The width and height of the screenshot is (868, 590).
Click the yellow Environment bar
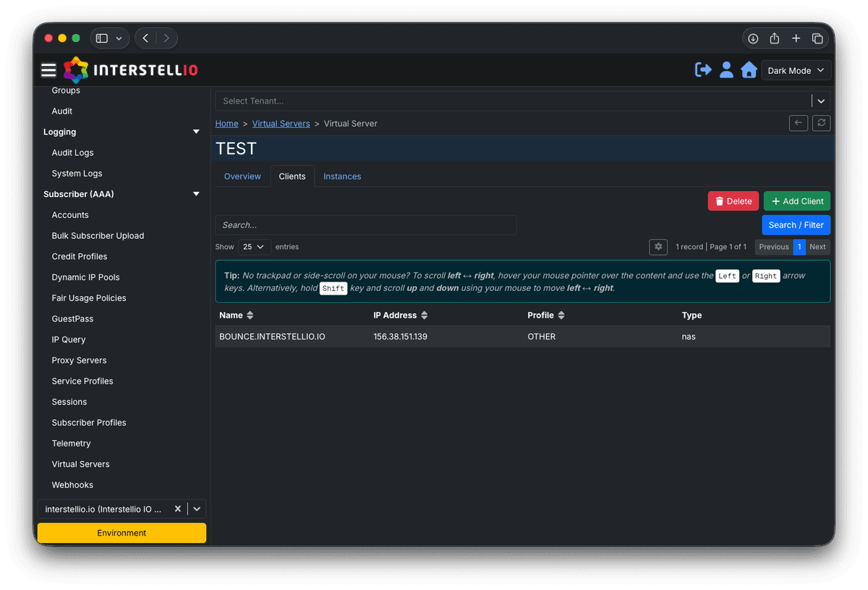pos(121,532)
